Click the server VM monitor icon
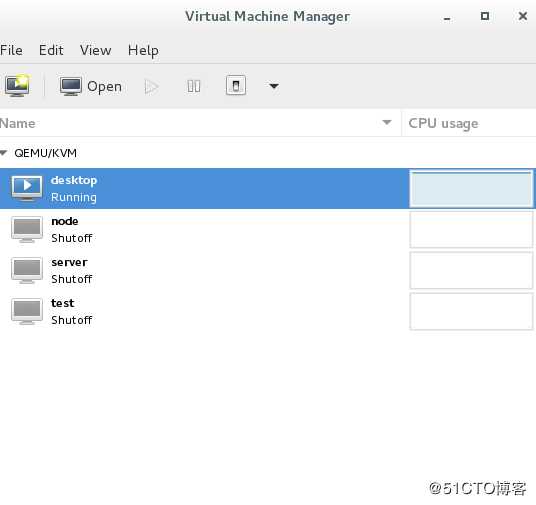The image size is (536, 505). point(27,270)
